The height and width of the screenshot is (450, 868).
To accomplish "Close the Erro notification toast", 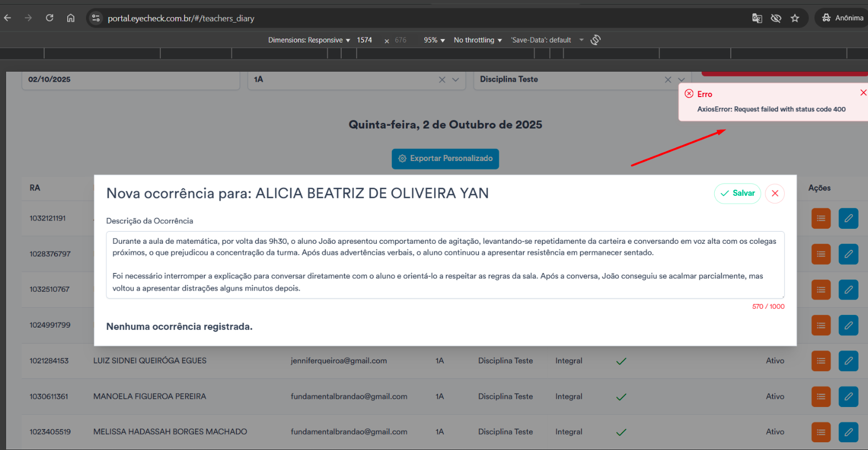I will [x=863, y=93].
